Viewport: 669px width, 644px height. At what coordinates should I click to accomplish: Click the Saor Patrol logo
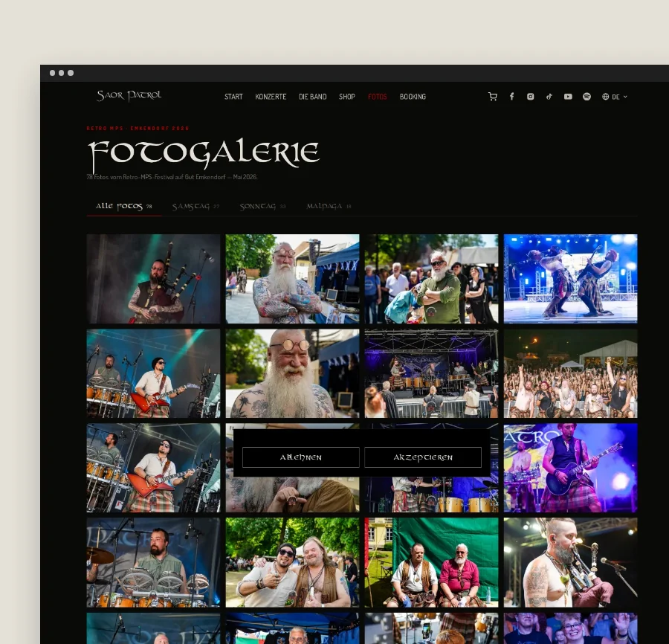tap(129, 96)
